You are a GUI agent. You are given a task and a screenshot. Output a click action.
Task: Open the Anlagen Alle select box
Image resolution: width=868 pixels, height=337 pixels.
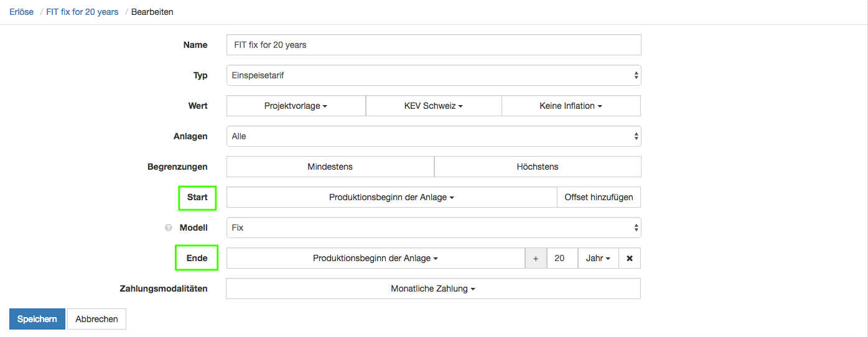click(434, 136)
